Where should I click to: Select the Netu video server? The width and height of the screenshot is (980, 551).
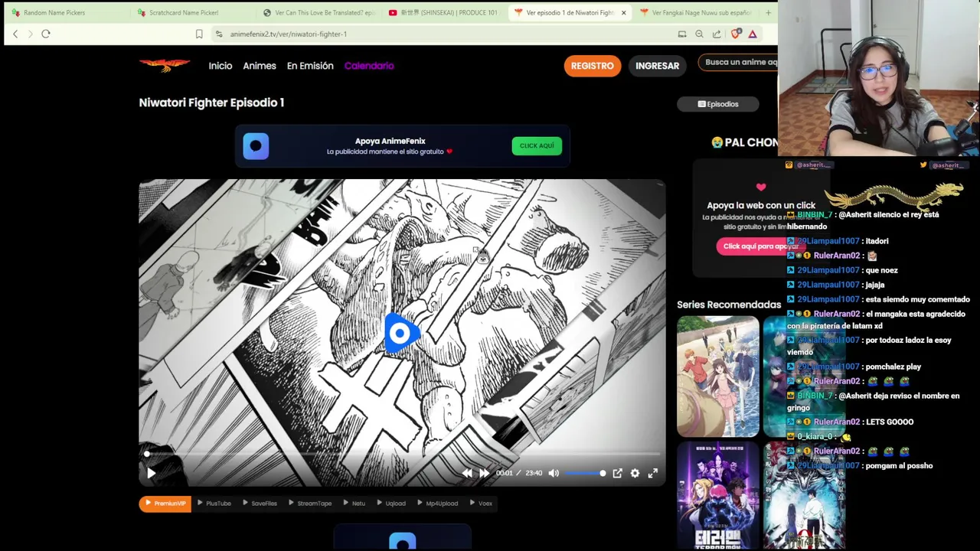(x=354, y=504)
